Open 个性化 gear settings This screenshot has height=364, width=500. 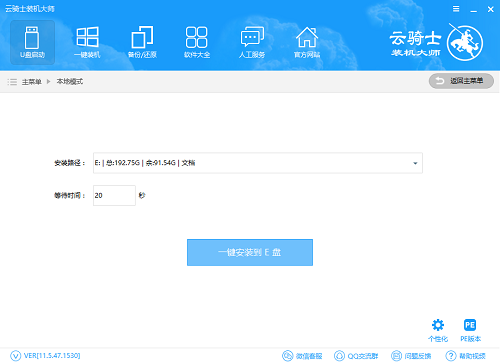tap(438, 330)
